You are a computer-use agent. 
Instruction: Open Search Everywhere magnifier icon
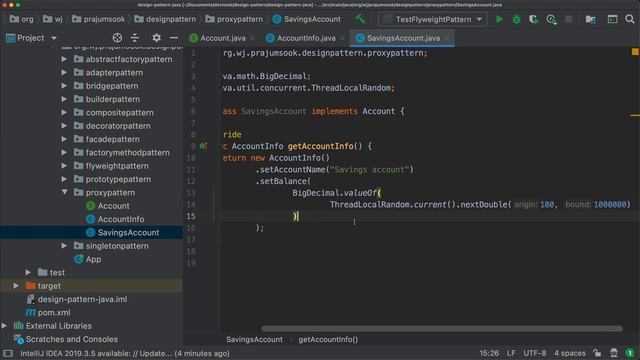point(630,19)
